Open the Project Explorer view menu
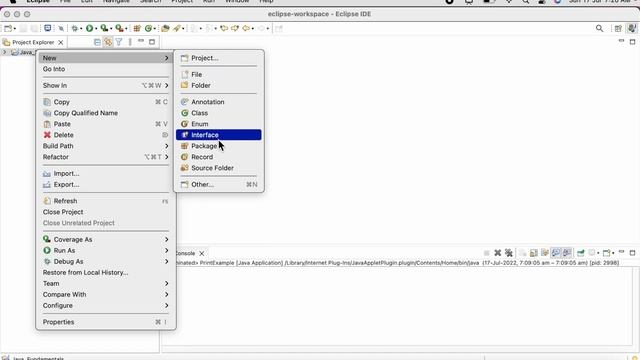Viewport: 640px width, 360px height. coord(130,42)
